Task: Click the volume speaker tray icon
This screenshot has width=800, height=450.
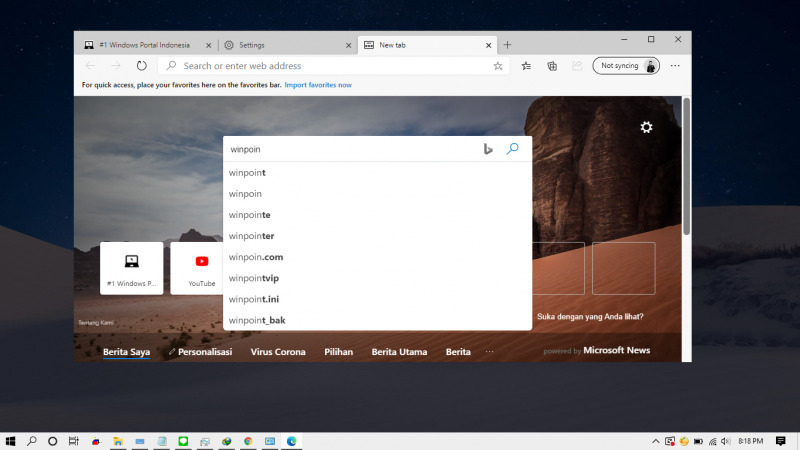Action: (x=726, y=441)
